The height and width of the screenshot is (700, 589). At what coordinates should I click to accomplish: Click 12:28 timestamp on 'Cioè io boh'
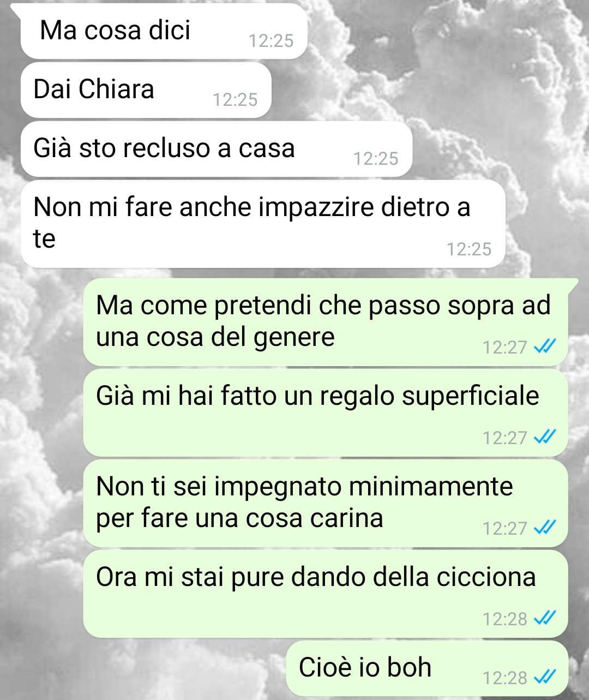(505, 678)
